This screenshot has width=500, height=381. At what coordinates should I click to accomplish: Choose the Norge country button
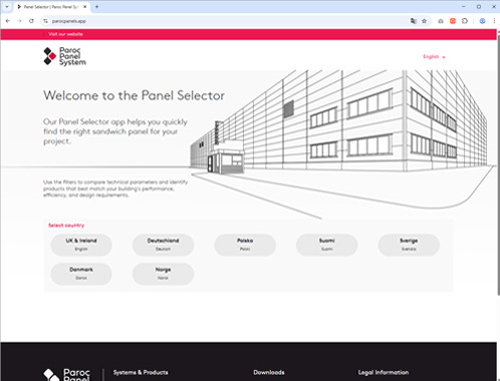163,274
